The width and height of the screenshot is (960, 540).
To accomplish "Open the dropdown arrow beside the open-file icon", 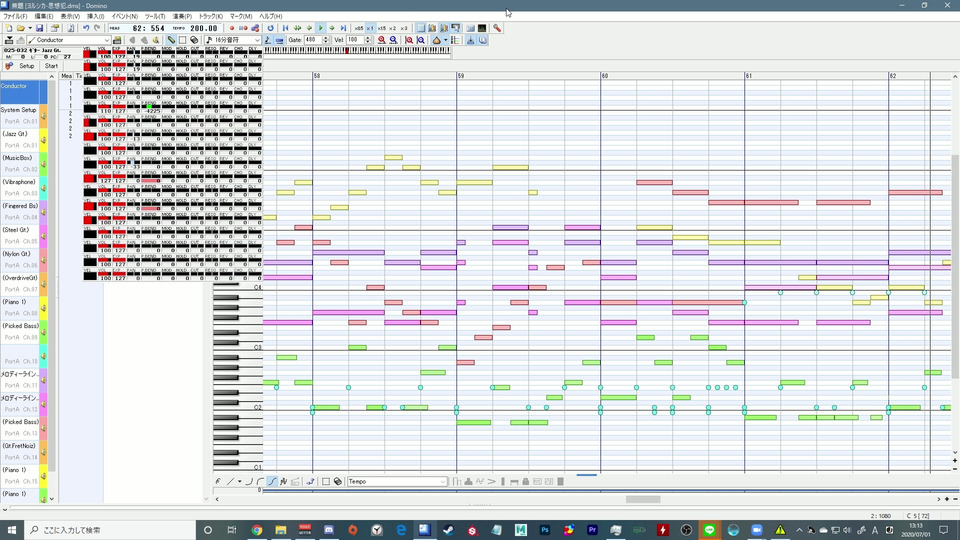I will 30,28.
